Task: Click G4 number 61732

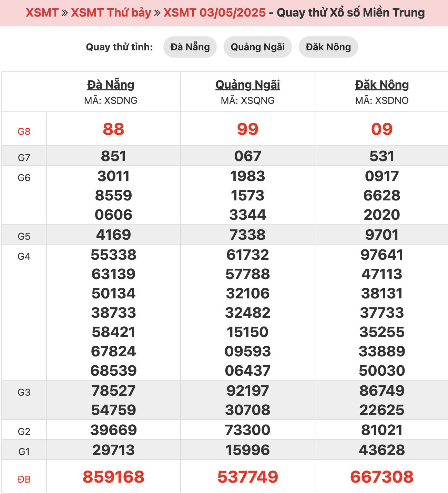Action: [248, 255]
